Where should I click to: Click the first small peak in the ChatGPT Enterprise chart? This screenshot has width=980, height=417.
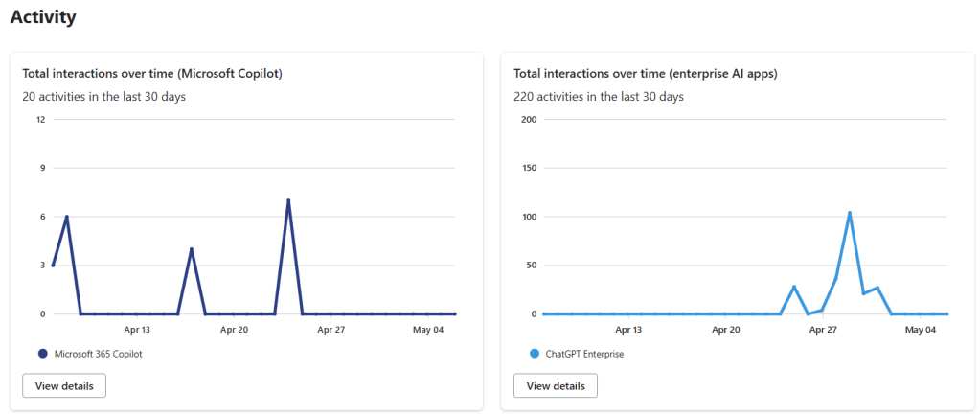[x=794, y=287]
